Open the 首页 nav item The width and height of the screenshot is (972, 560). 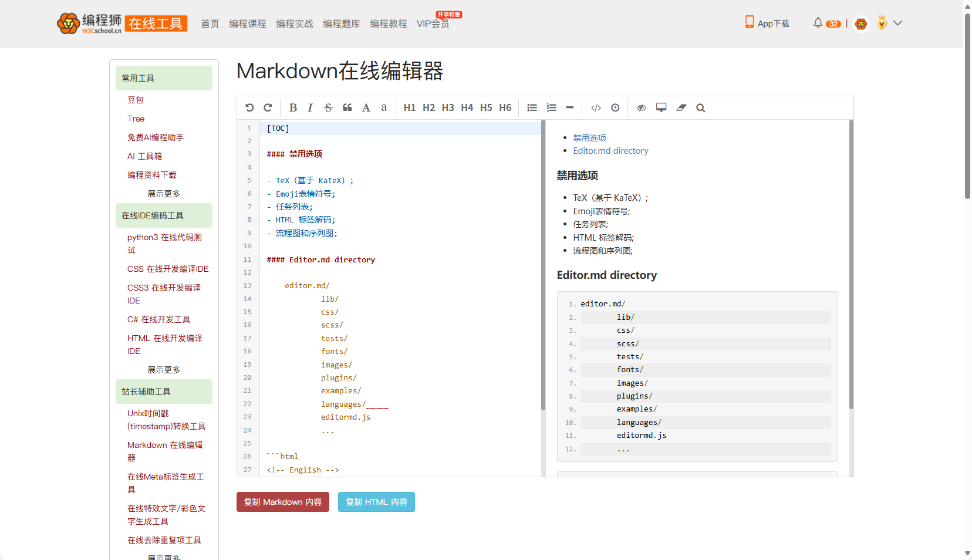pyautogui.click(x=210, y=23)
